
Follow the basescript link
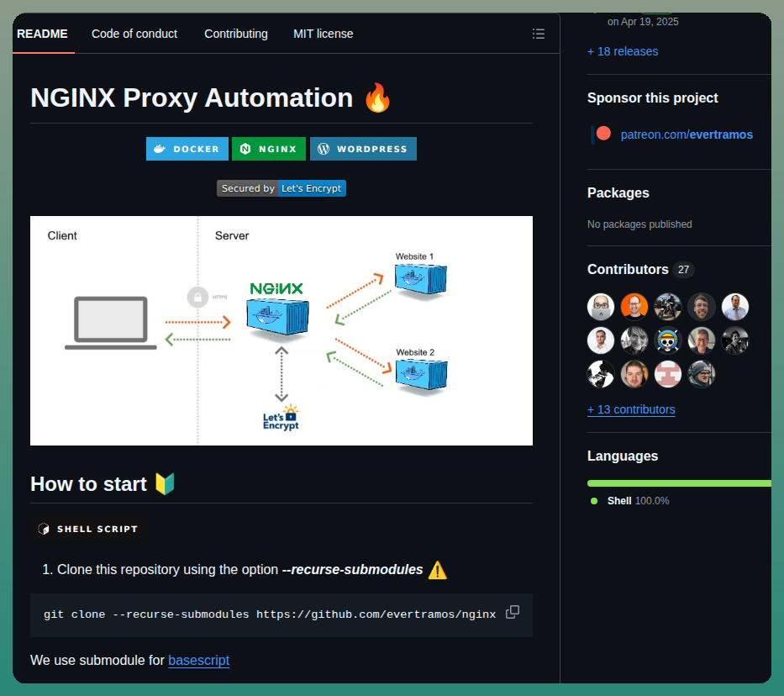click(199, 660)
